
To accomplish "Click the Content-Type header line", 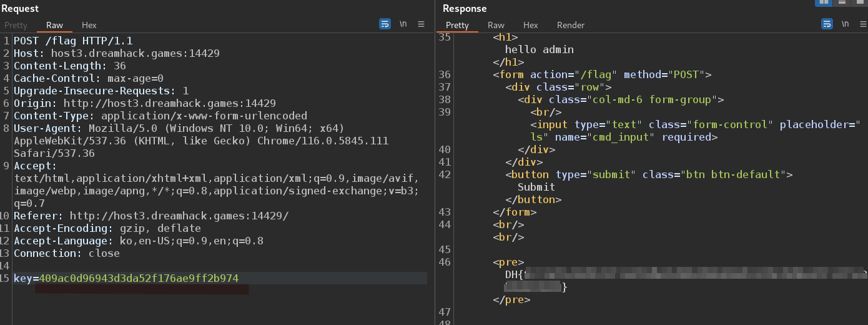I will tap(160, 116).
